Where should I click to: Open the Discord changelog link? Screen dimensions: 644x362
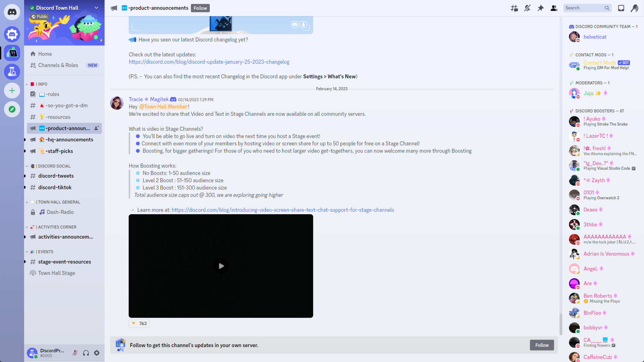[209, 61]
